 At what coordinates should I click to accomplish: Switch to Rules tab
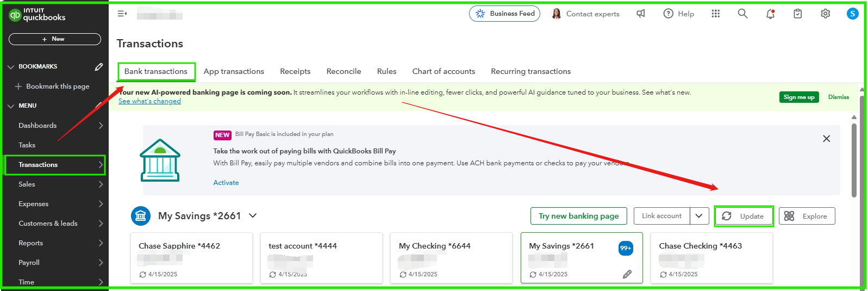coord(386,71)
